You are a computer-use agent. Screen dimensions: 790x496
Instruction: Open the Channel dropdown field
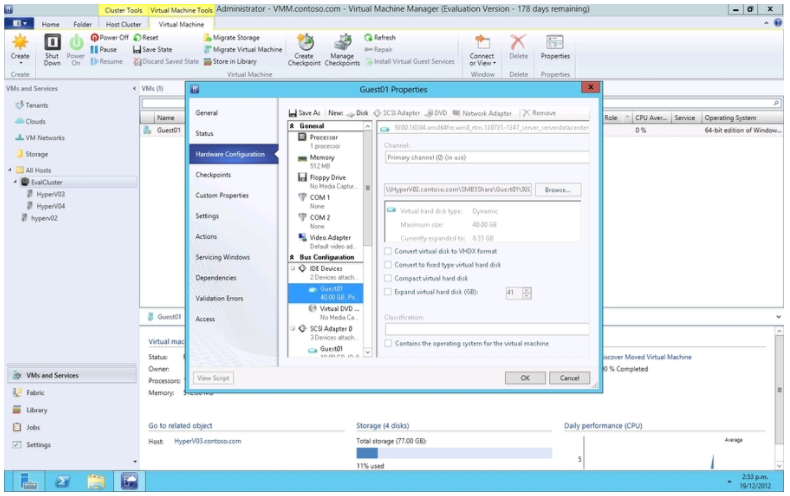(487, 157)
